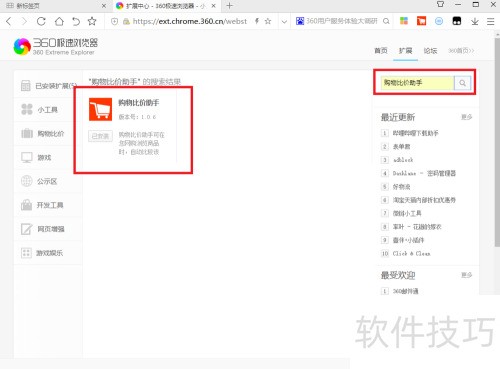Open second item 表单… in recent updates
This screenshot has width=500, height=369.
[402, 146]
